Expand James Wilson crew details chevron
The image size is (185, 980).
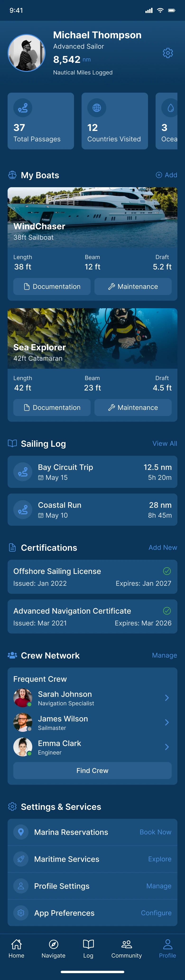(167, 722)
